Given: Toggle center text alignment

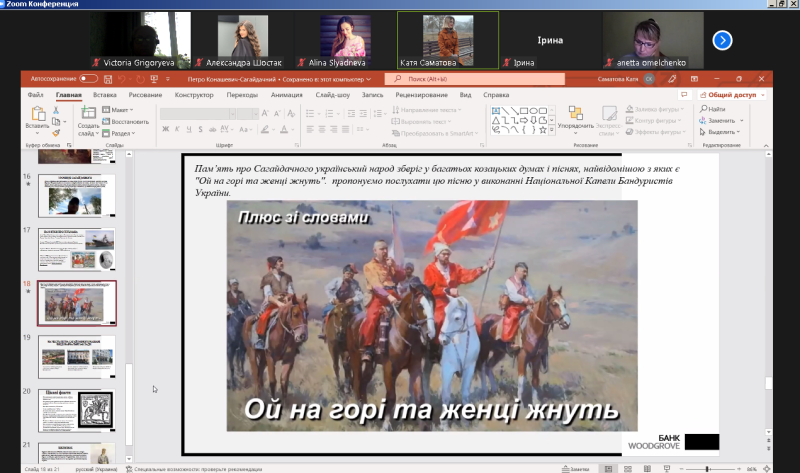Looking at the screenshot, I should pos(322,130).
